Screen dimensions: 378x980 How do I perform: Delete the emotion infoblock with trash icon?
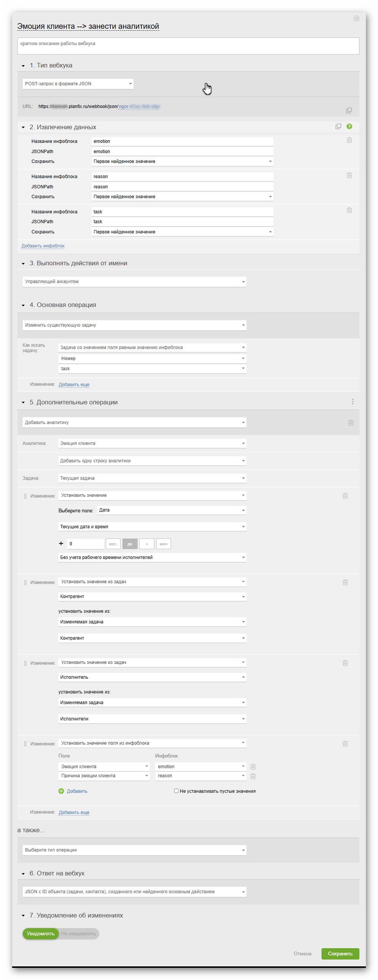[349, 140]
